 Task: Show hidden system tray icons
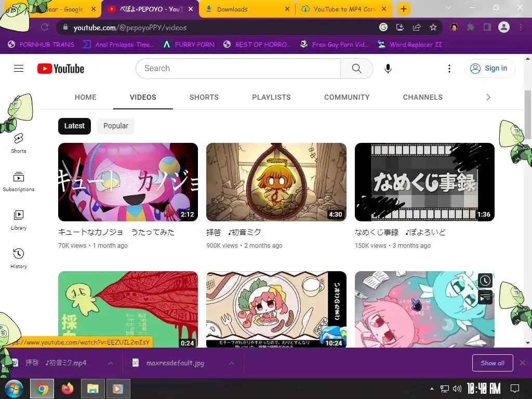coord(432,389)
